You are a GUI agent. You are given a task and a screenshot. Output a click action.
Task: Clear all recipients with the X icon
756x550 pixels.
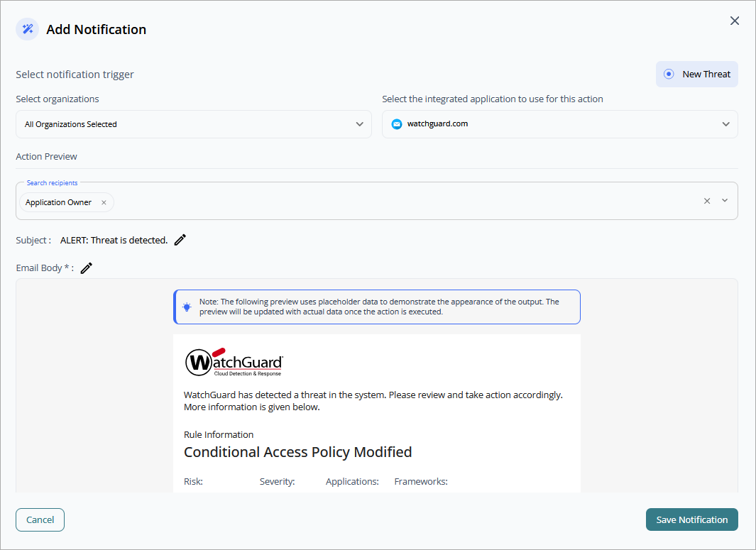pyautogui.click(x=707, y=201)
